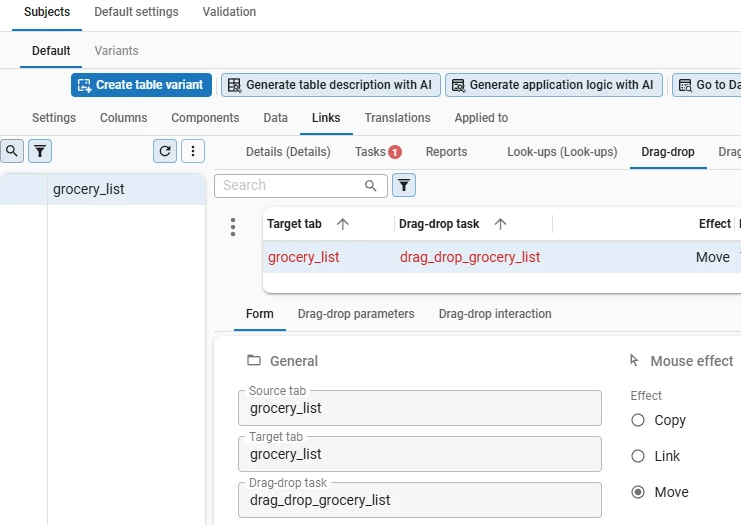Viewport: 741px width, 525px height.
Task: Open the Drag-drop task lookup field
Action: point(420,500)
